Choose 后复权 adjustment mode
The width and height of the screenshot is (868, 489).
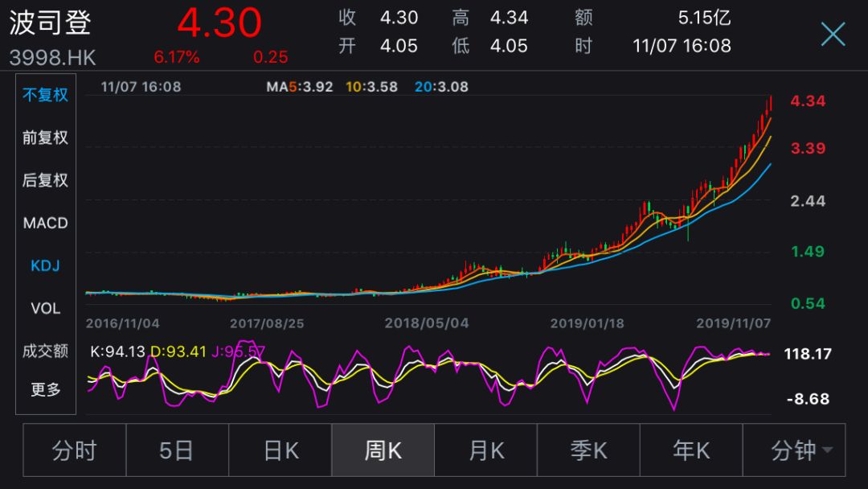[45, 180]
